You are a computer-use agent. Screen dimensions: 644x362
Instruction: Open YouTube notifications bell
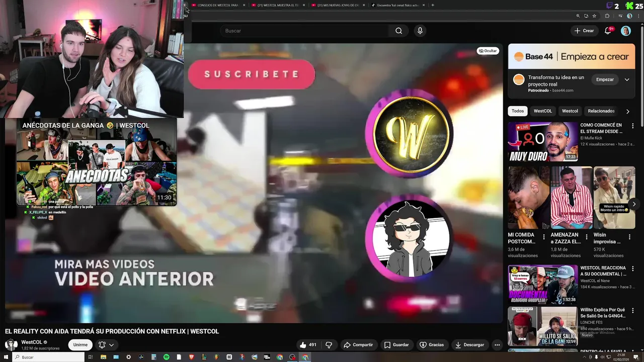click(608, 31)
